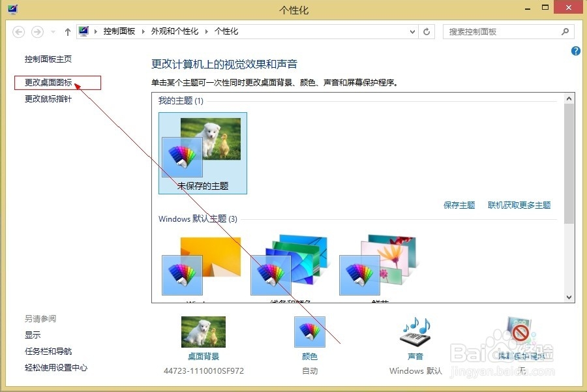
Task: Expand arrow after 控制面板 breadcrumb
Action: [143, 32]
